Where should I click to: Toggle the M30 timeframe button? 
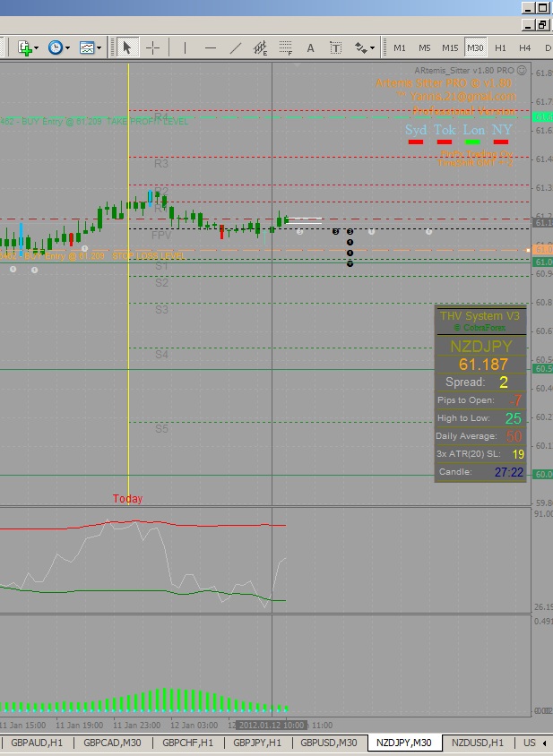tap(475, 47)
